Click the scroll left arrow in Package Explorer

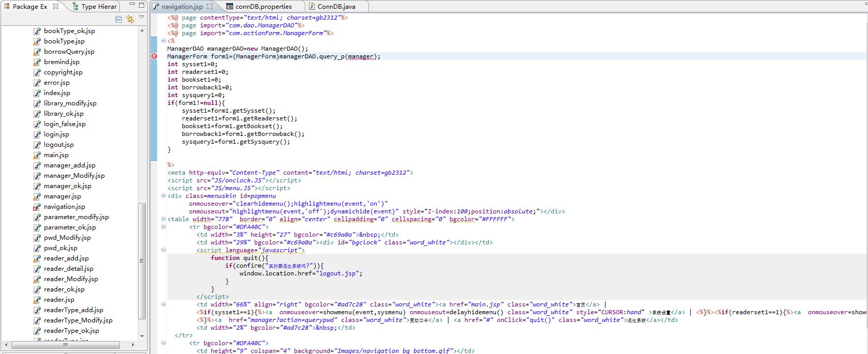(x=6, y=344)
